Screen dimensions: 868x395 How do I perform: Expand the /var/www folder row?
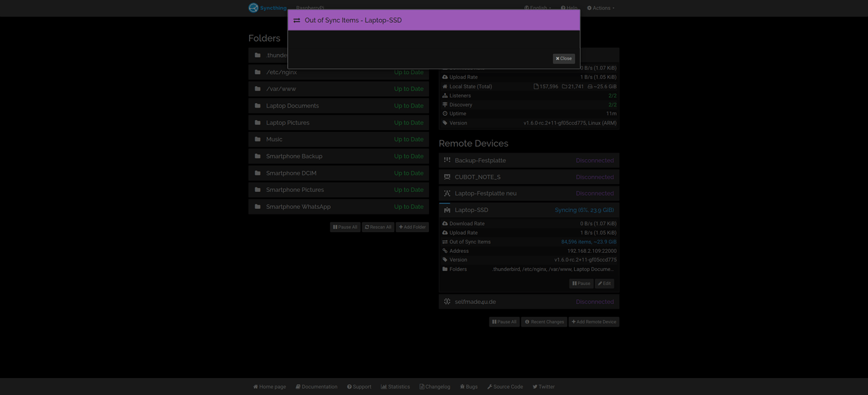tap(338, 89)
